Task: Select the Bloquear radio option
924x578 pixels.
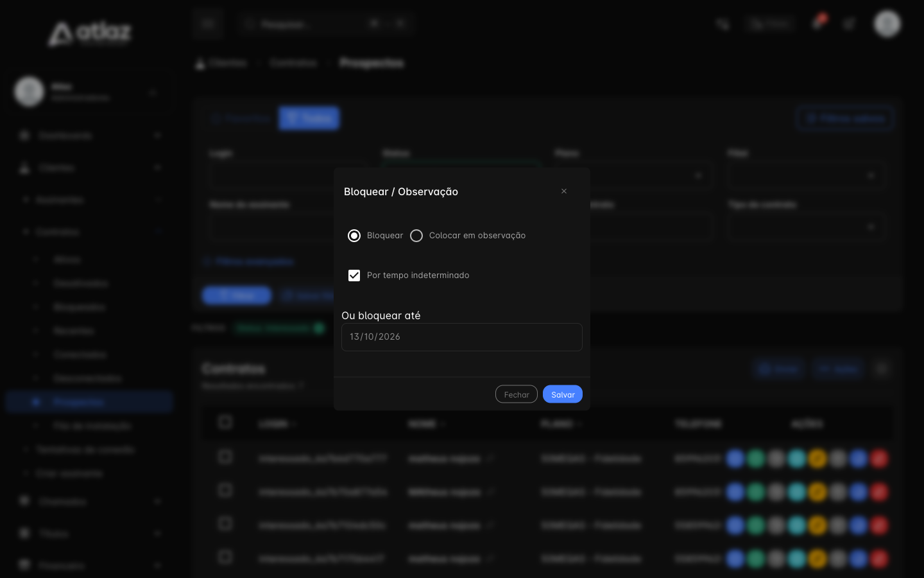Action: pyautogui.click(x=354, y=236)
